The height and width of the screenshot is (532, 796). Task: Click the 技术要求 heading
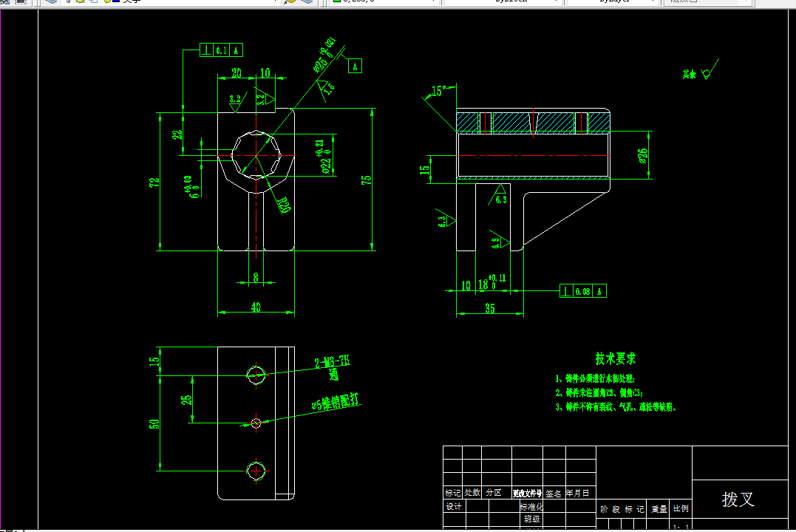point(615,358)
